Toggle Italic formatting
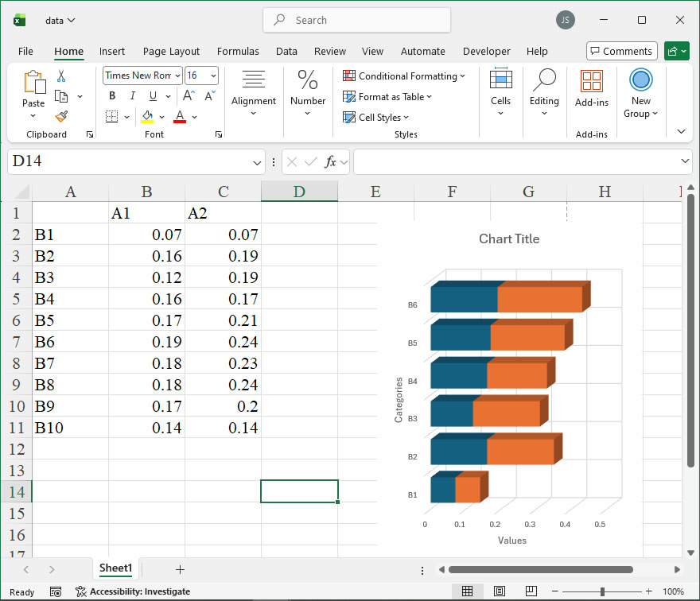Screen dimensions: 700x601 pyautogui.click(x=132, y=96)
